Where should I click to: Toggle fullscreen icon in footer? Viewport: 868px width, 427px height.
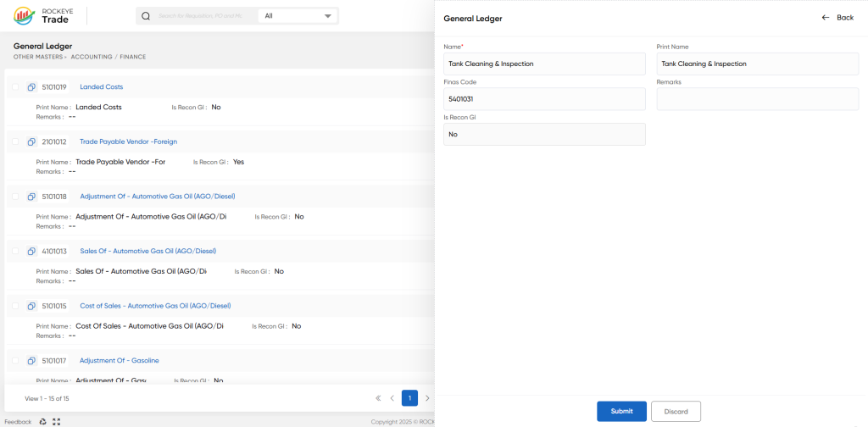click(56, 422)
